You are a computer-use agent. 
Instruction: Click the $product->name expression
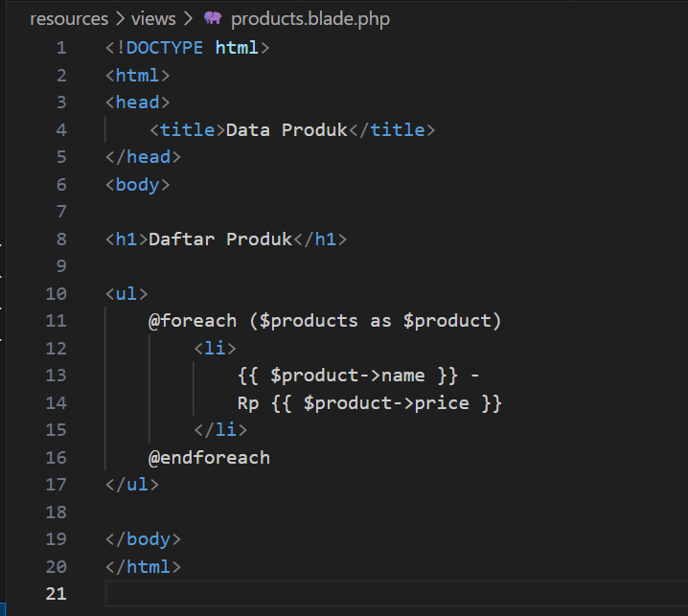pyautogui.click(x=348, y=376)
